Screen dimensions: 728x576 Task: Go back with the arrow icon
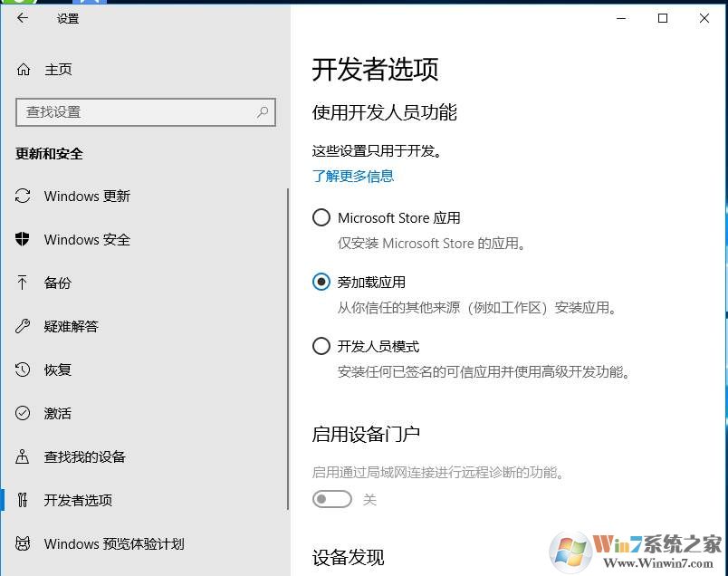[23, 18]
